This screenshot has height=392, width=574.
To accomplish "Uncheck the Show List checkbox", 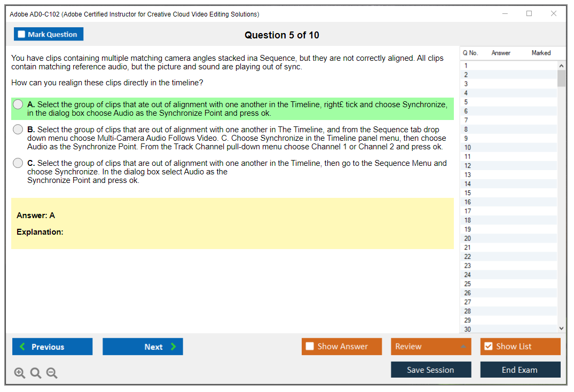I will pyautogui.click(x=488, y=347).
